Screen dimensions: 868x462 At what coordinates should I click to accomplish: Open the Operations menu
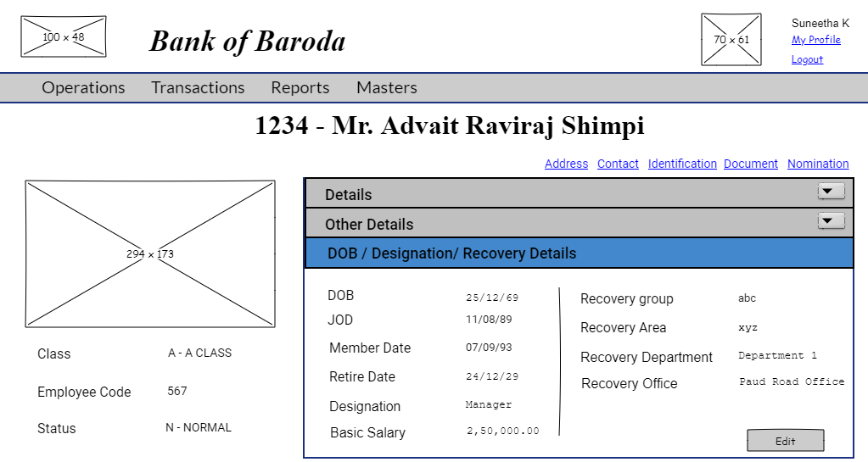[x=83, y=88]
